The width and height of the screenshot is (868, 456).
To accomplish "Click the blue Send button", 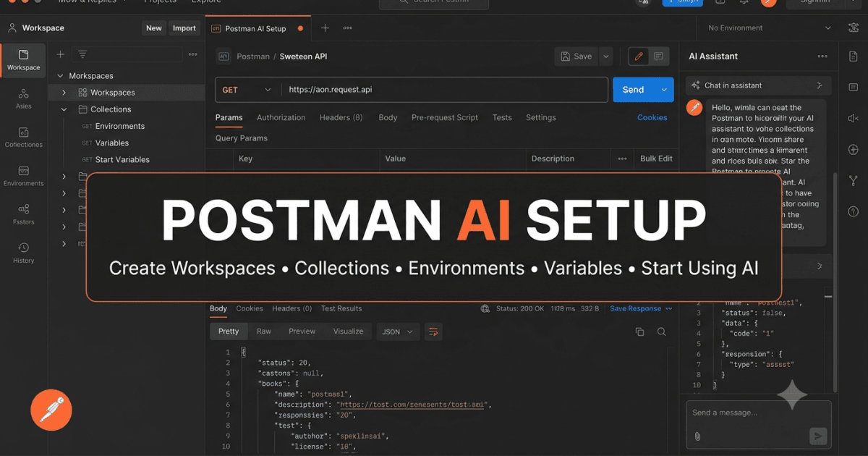I will 633,90.
